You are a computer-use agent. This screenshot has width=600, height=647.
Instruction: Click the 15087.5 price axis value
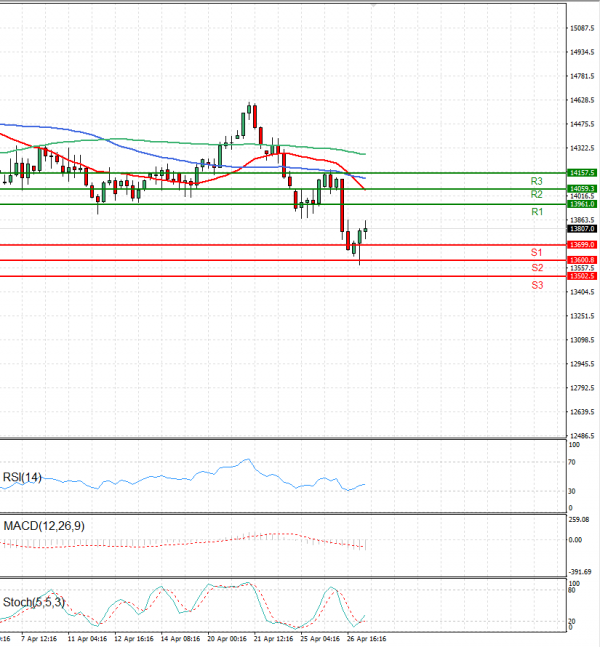(x=582, y=28)
